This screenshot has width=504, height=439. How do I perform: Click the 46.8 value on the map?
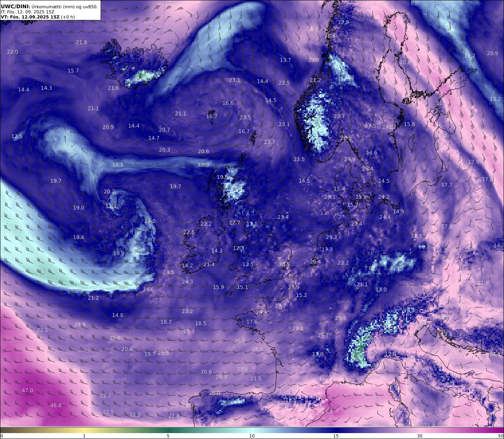56,406
